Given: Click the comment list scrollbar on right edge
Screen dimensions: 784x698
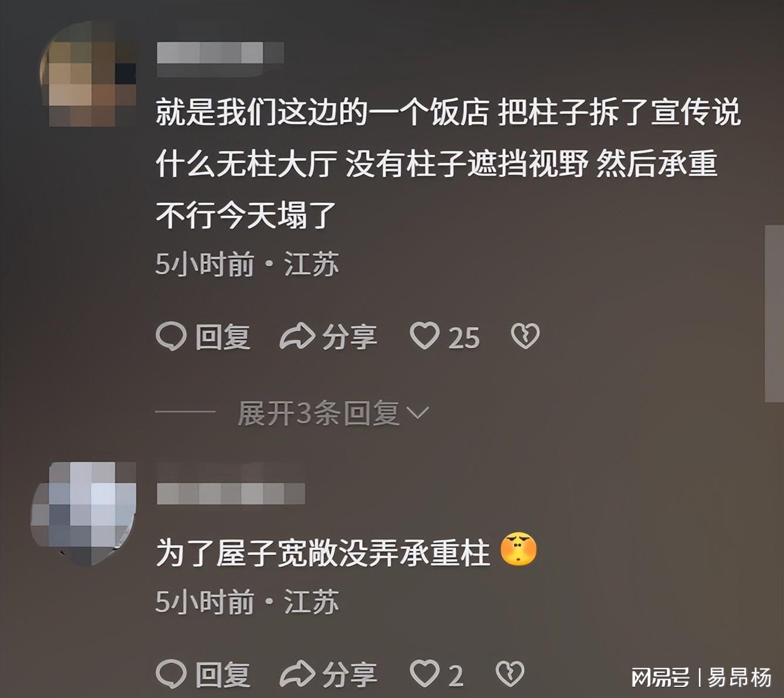Looking at the screenshot, I should pyautogui.click(x=774, y=313).
